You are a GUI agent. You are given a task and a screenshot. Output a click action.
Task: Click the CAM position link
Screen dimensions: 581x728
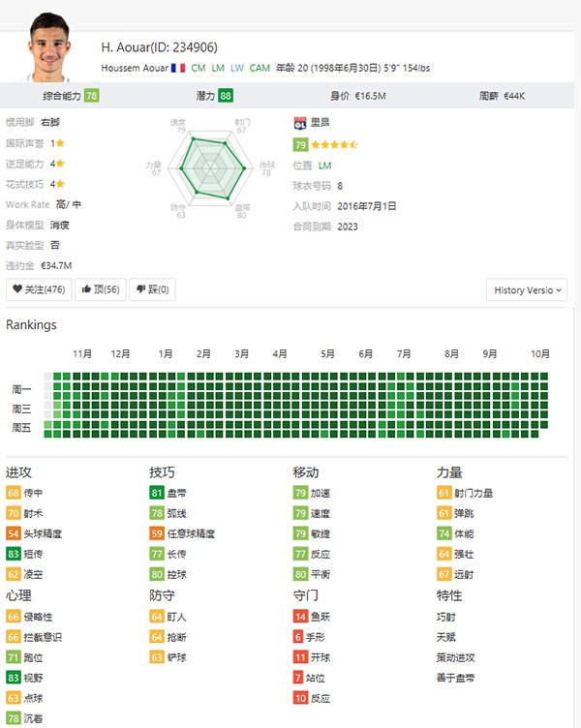tap(260, 68)
